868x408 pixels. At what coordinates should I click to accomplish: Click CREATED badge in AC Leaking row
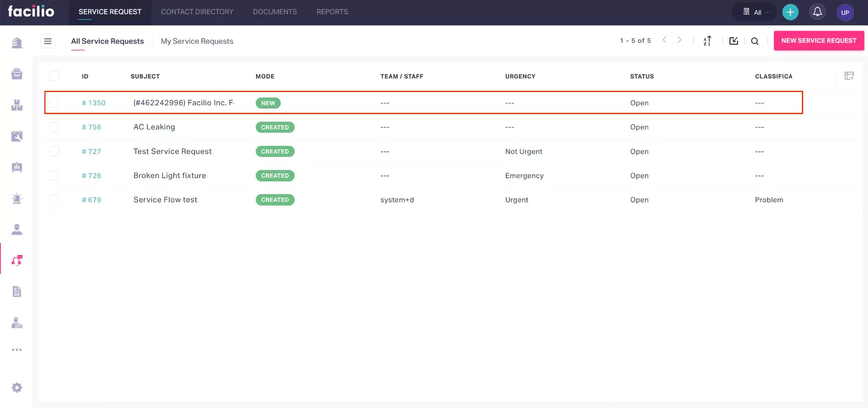click(275, 127)
